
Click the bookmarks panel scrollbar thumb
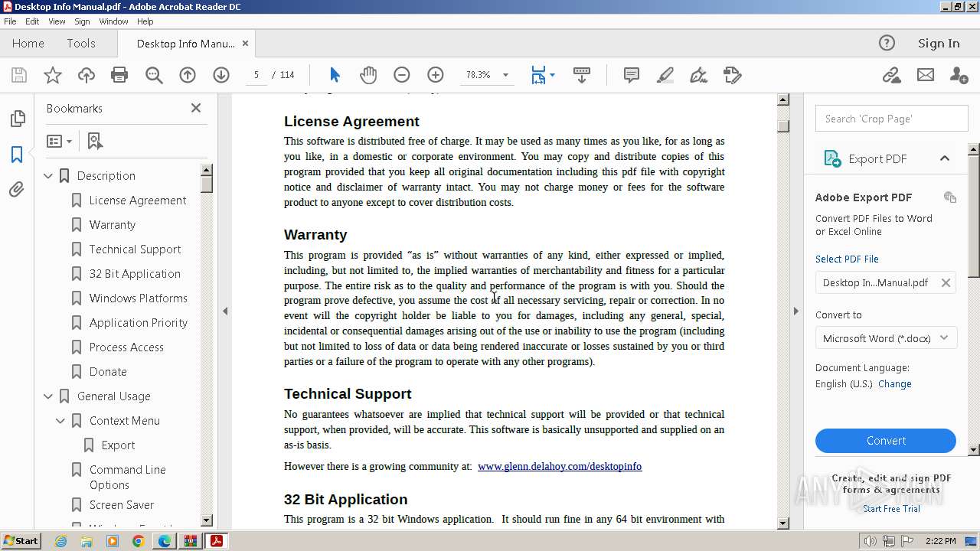pyautogui.click(x=207, y=184)
